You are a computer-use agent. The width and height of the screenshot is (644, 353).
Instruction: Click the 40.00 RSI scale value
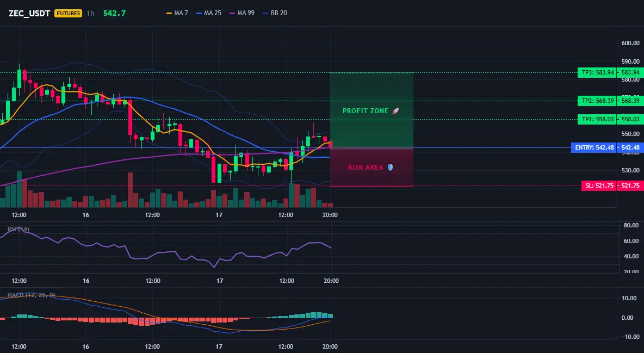point(631,256)
